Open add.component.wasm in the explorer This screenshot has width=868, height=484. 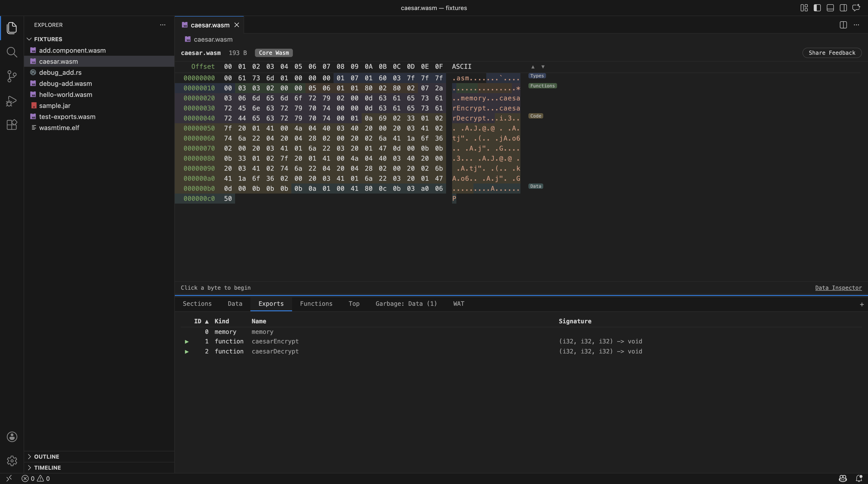tap(99, 50)
